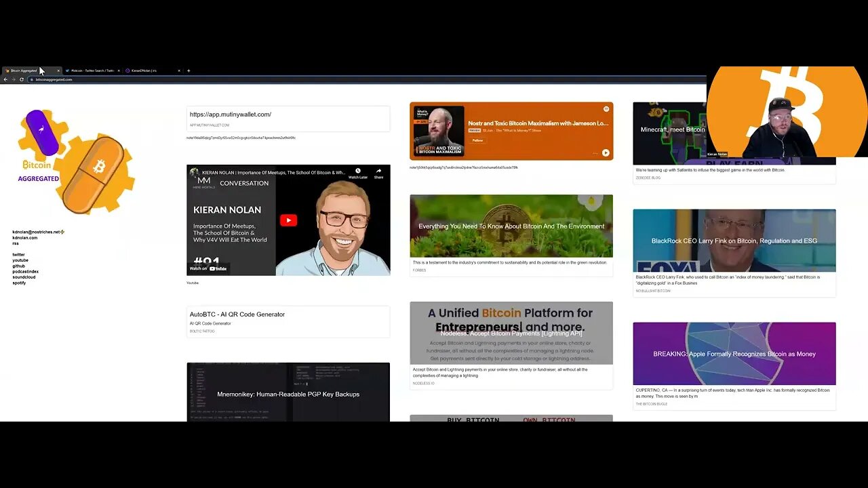This screenshot has width=868, height=488.
Task: Open the youtube sidebar link
Action: tap(20, 260)
